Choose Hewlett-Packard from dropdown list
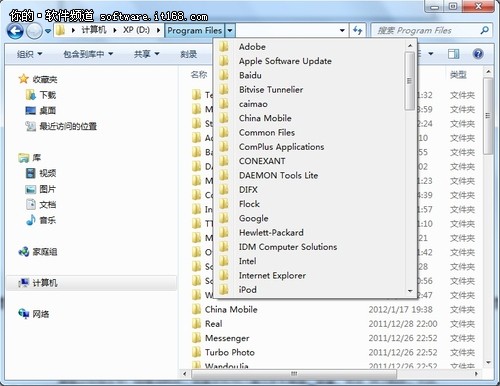Image resolution: width=500 pixels, height=386 pixels. tap(309, 233)
